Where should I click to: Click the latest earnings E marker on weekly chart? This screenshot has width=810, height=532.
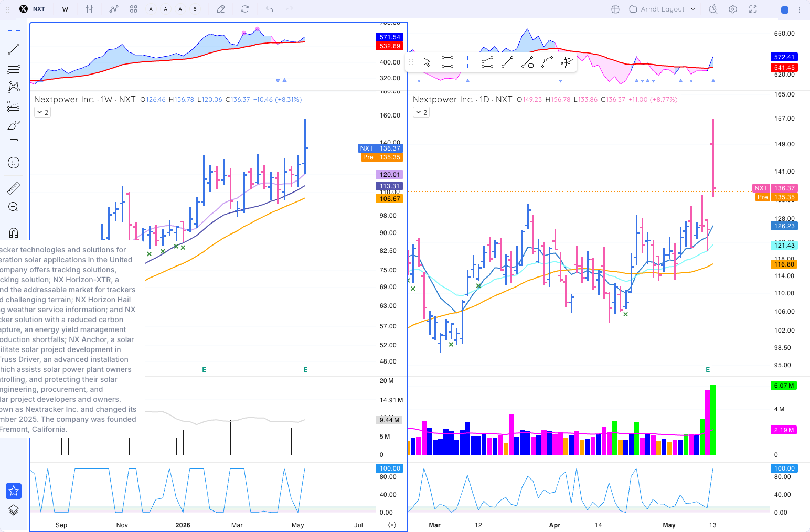[305, 370]
